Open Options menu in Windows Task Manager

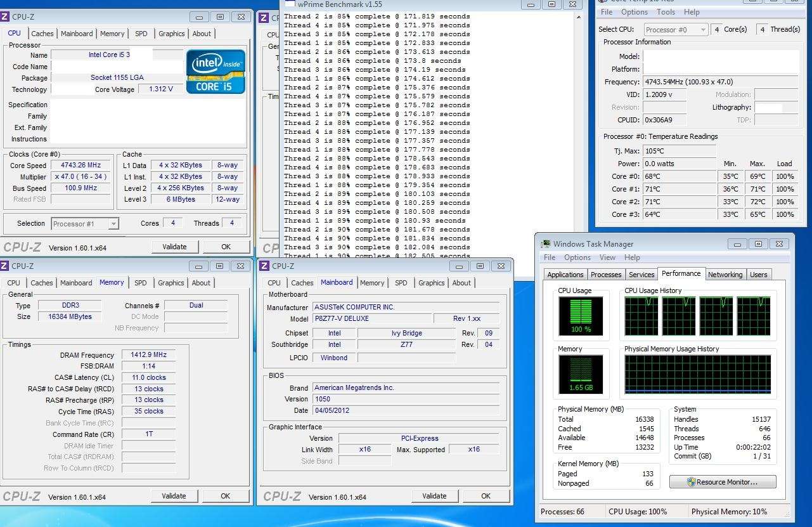pos(577,257)
